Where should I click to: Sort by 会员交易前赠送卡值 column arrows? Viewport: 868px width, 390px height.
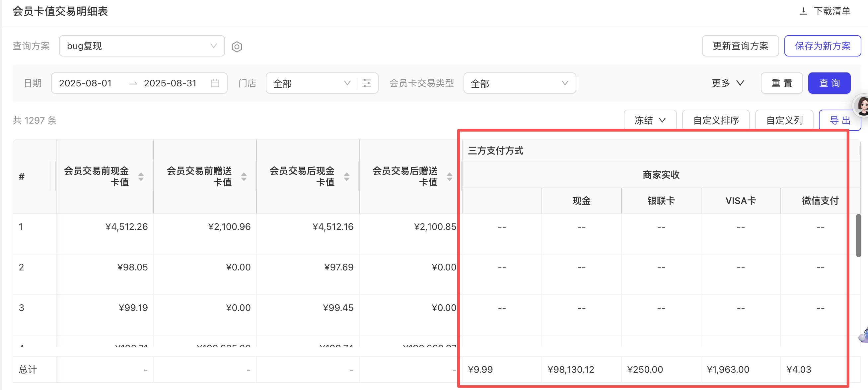[x=244, y=176]
